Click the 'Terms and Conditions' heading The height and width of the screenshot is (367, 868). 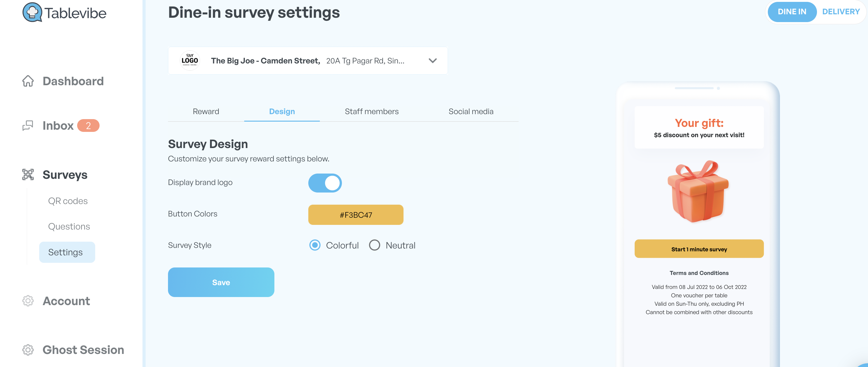click(x=699, y=273)
